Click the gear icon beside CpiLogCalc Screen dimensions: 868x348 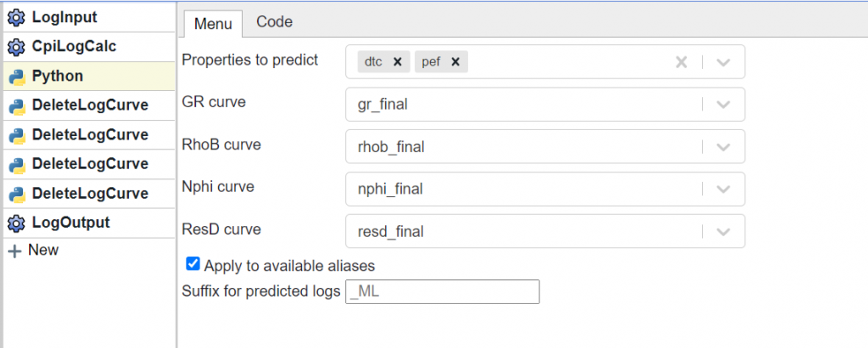pyautogui.click(x=16, y=47)
